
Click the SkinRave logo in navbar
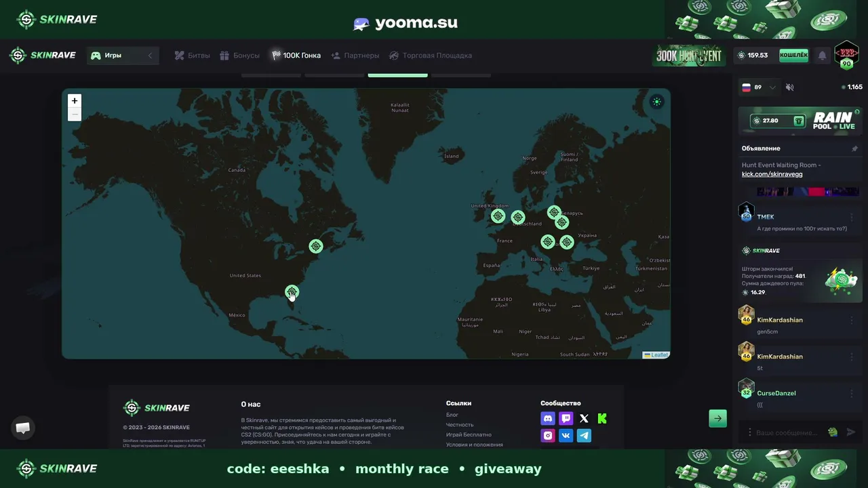[x=43, y=56]
